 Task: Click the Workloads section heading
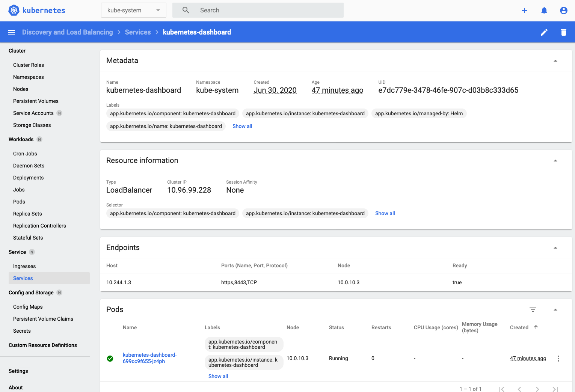point(21,139)
